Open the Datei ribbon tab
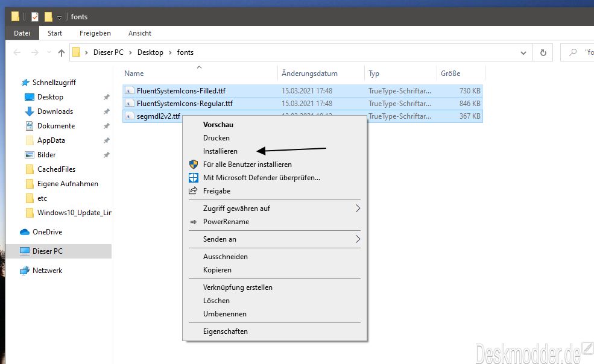The image size is (594, 364). [22, 33]
